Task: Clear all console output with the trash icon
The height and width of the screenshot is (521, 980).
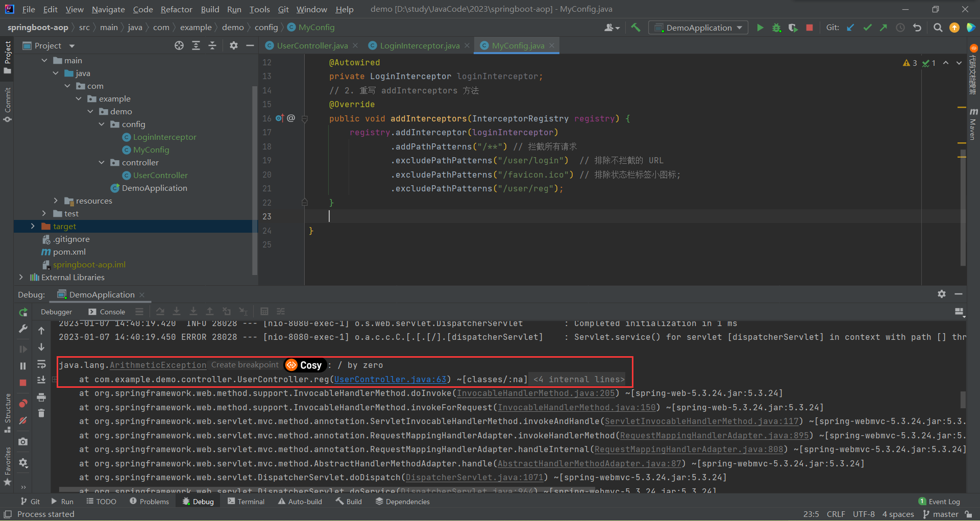Action: pyautogui.click(x=41, y=413)
